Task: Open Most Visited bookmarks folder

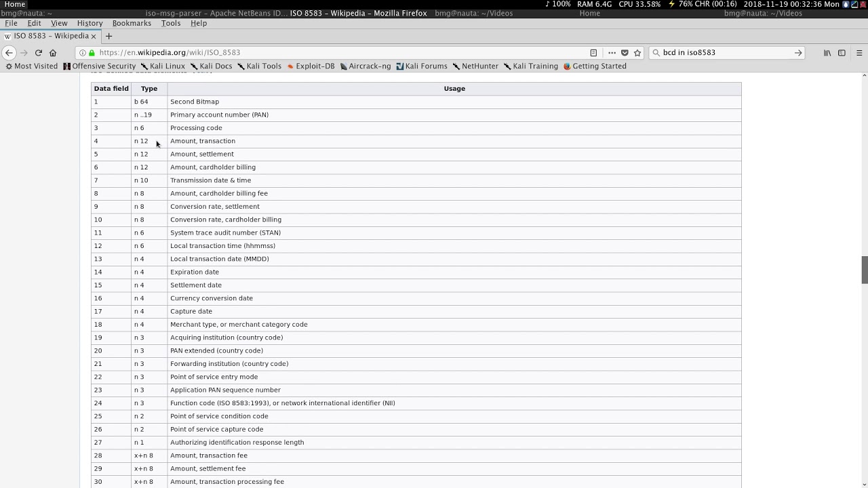Action: 31,66
